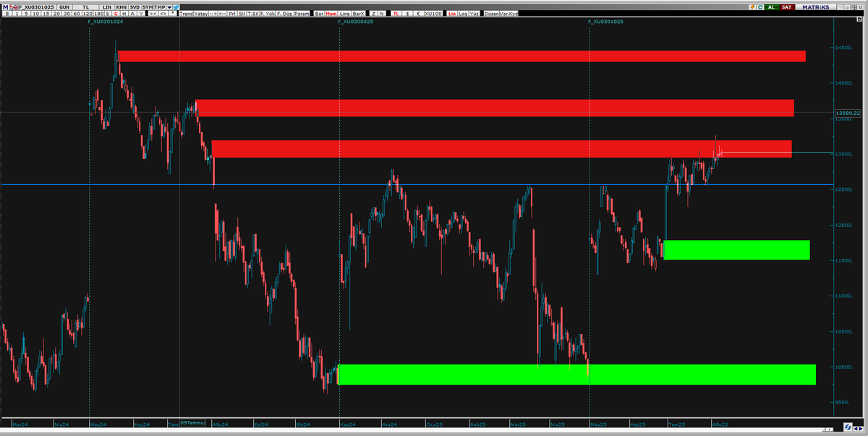The width and height of the screenshot is (868, 436).
Task: Click the green C refresh icon
Action: coord(760,7)
